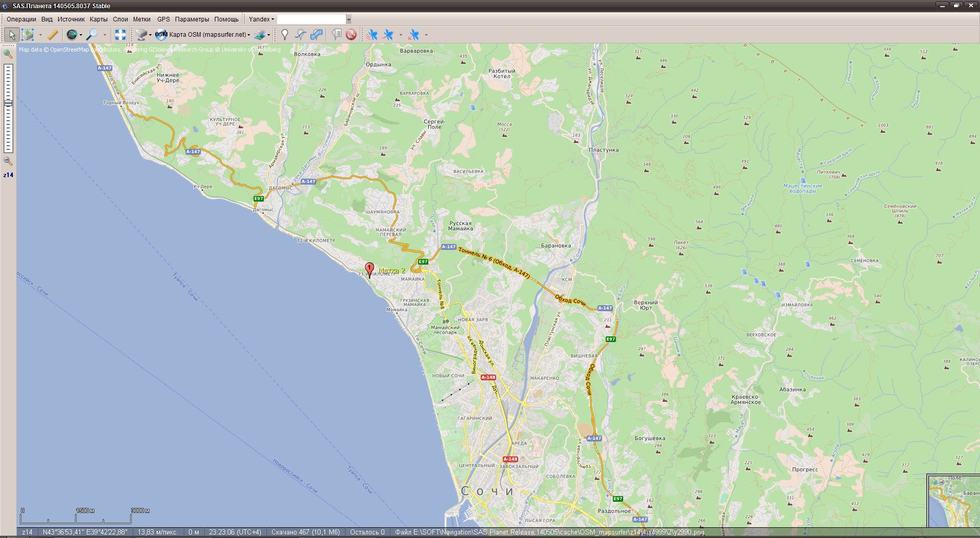980x538 pixels.
Task: Select the arrow move/pointer tool
Action: [12, 35]
